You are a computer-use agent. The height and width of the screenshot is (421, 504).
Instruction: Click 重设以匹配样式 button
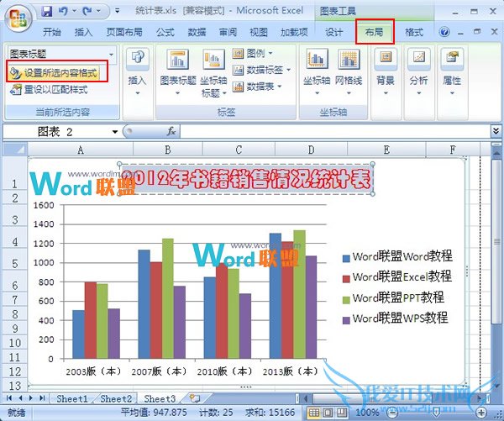point(52,89)
